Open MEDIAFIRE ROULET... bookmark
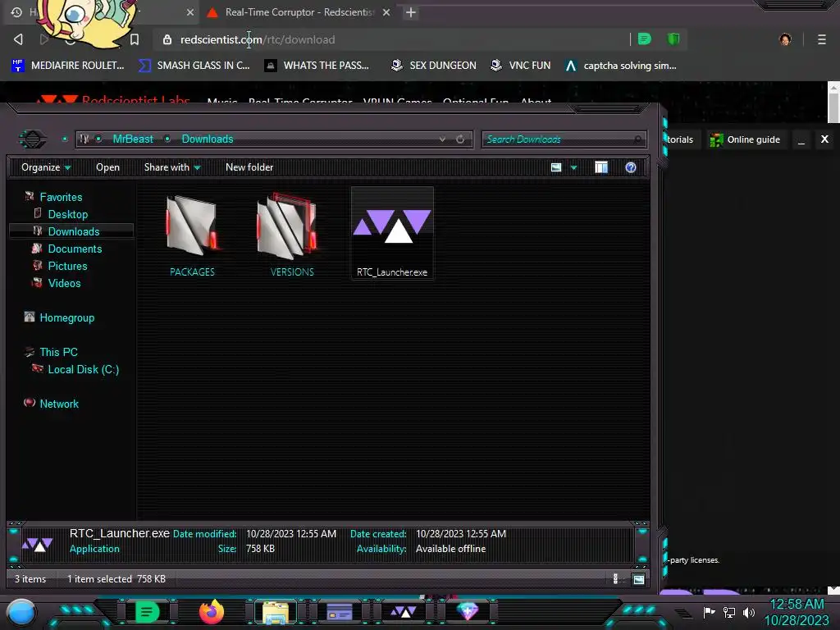840x630 pixels. 68,66
